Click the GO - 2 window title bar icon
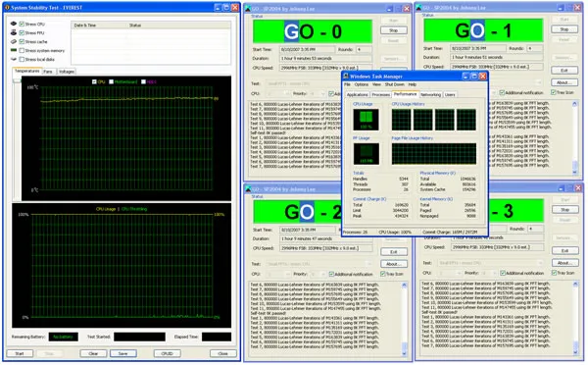This screenshot has height=365, width=588. [x=248, y=189]
